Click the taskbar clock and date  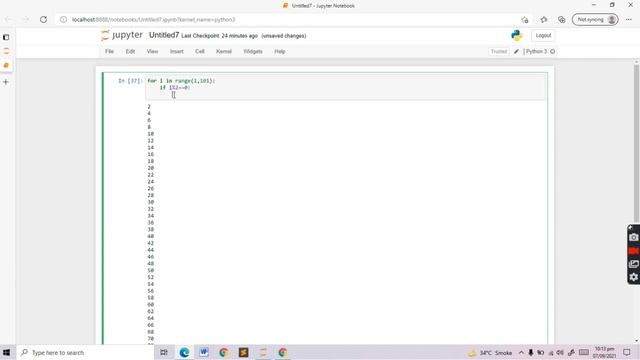(604, 353)
